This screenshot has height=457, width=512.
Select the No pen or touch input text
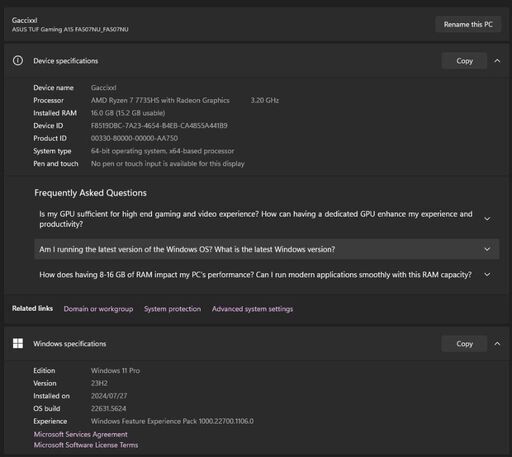pos(168,164)
